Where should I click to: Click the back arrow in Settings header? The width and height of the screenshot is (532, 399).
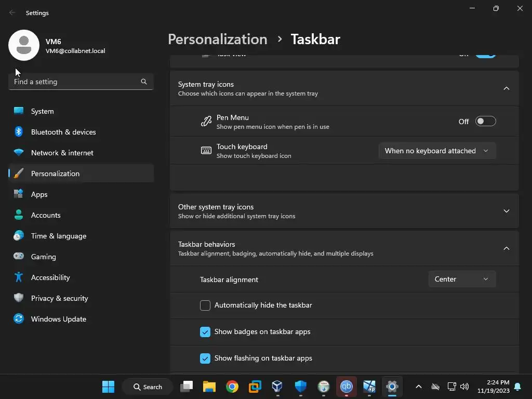(x=12, y=12)
